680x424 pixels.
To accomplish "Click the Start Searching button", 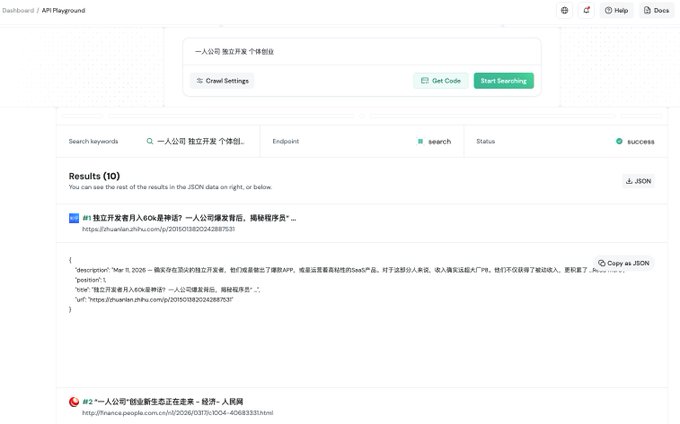I will point(503,81).
